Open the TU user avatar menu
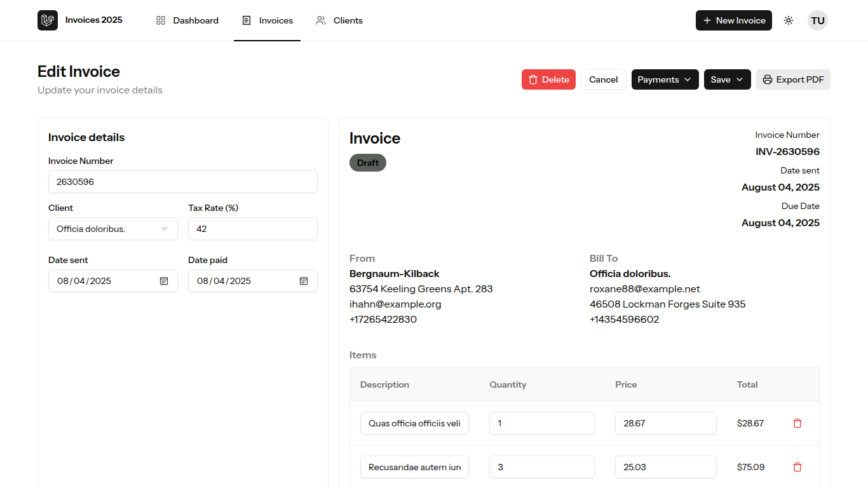Image resolution: width=868 pixels, height=488 pixels. point(818,20)
